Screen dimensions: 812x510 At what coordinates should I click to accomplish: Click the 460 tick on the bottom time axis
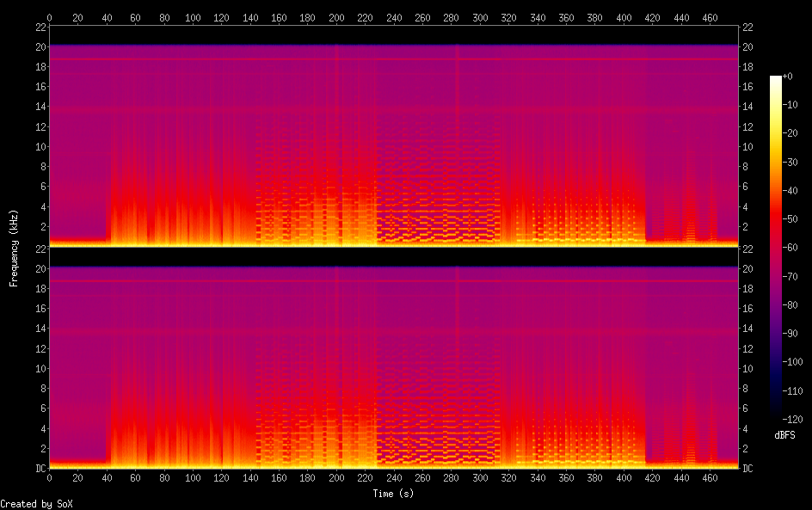[710, 477]
